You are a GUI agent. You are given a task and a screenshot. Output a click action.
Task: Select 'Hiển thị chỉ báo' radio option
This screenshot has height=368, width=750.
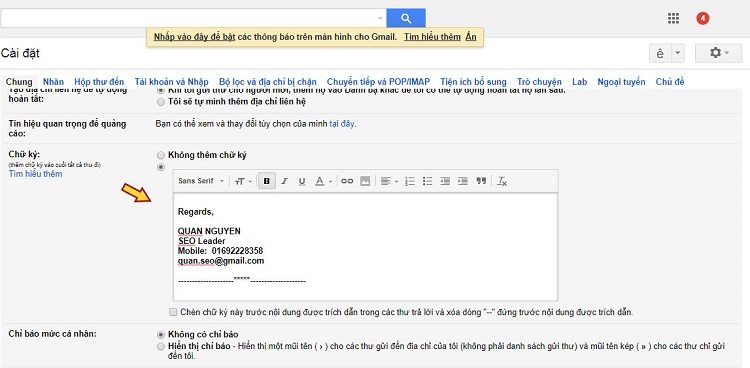(161, 346)
